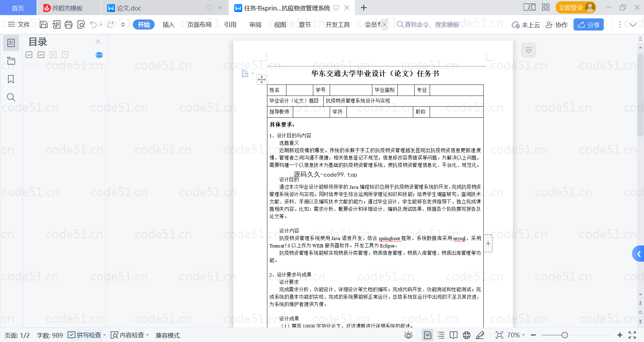Click the zoom in plus button

tap(620, 335)
